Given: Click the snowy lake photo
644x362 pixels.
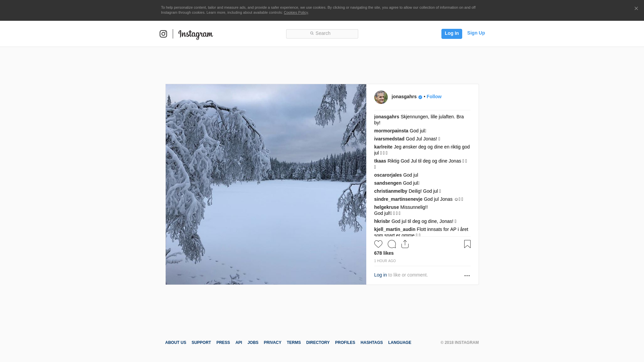Looking at the screenshot, I should [266, 184].
